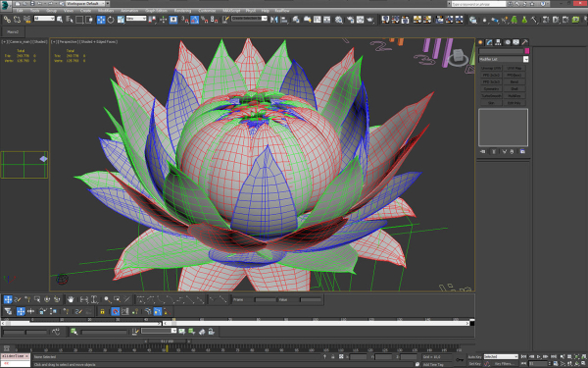Click the Align tool icon
588x368 pixels.
pyautogui.click(x=284, y=20)
